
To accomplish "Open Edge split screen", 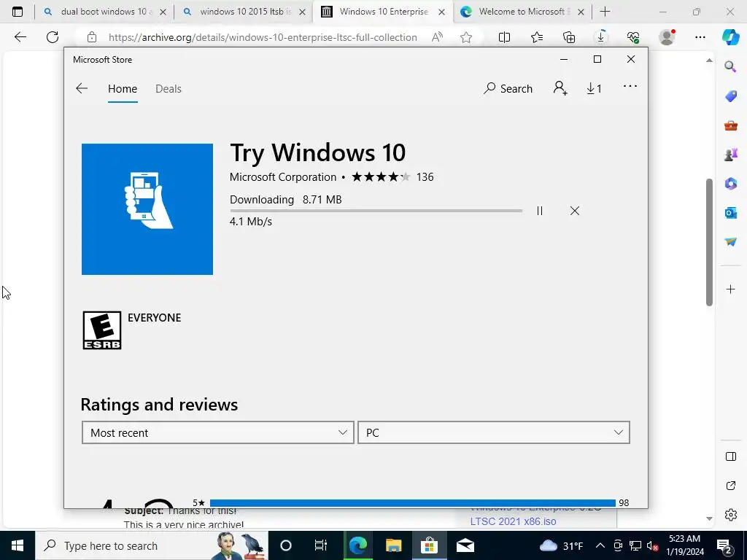I will point(504,37).
